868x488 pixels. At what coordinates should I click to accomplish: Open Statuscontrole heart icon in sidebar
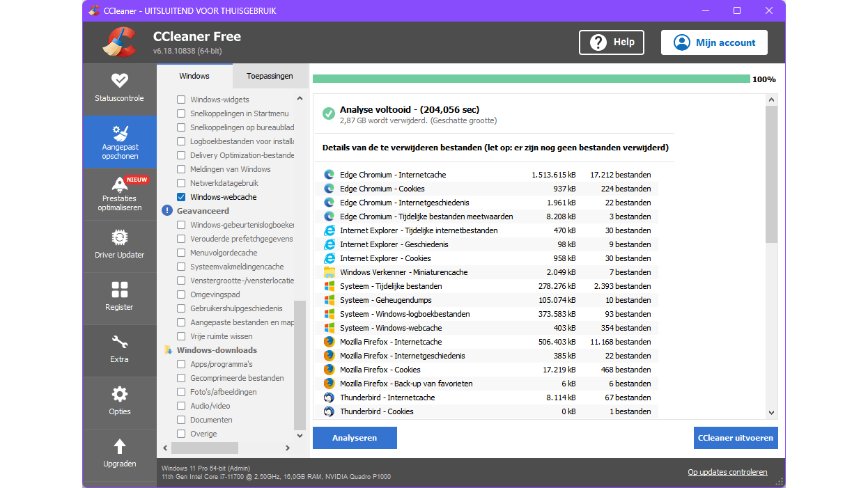pos(119,80)
